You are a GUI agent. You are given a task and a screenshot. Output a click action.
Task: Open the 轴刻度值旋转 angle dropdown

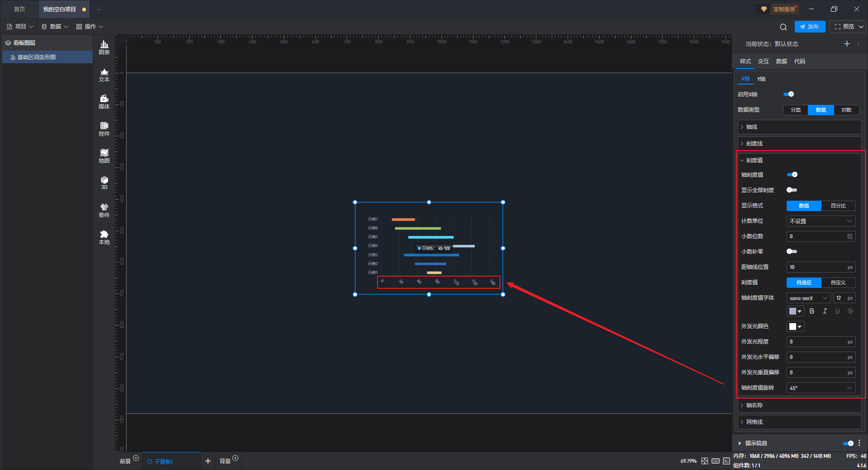click(x=821, y=388)
